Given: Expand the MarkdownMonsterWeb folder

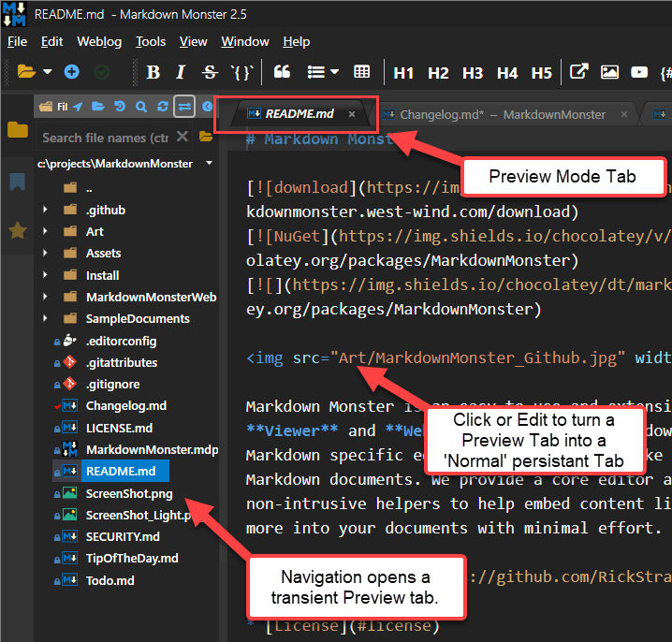Looking at the screenshot, I should [45, 297].
